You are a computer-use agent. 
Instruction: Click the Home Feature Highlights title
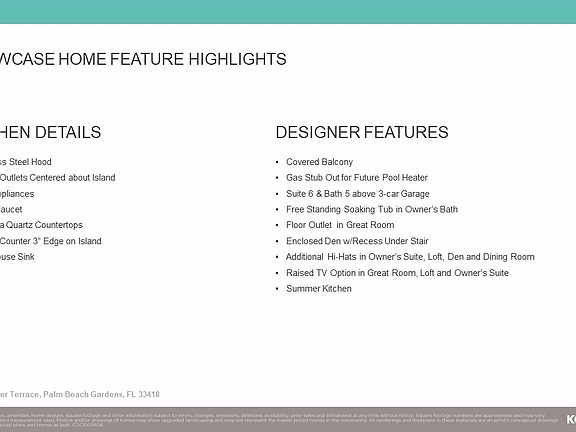pos(143,59)
